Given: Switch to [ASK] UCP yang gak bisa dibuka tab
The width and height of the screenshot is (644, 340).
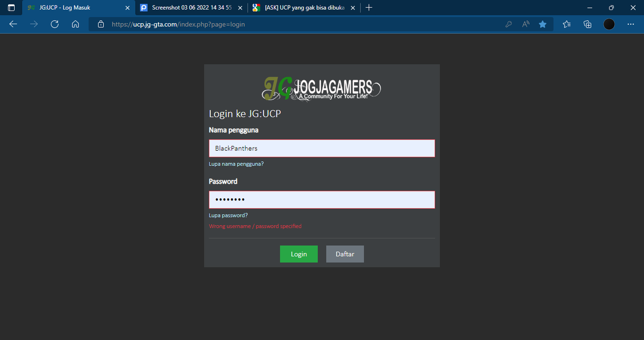Looking at the screenshot, I should 304,8.
